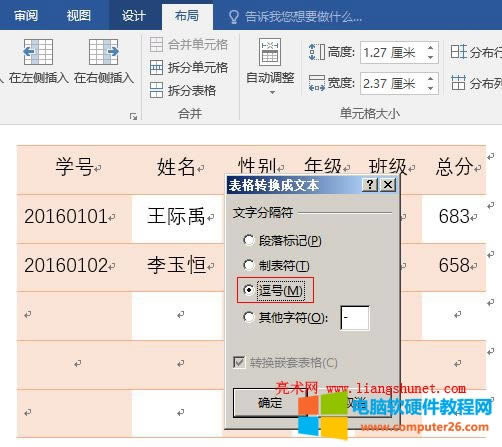Click the 合并单元格 label

(198, 45)
